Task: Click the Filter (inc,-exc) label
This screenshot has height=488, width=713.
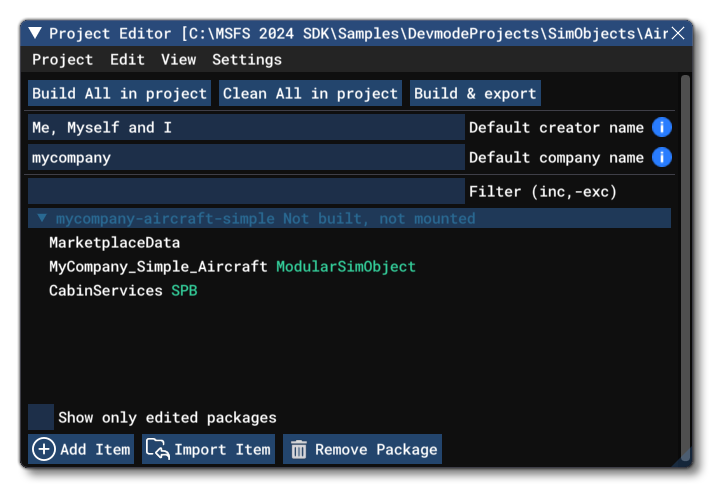Action: point(542,191)
